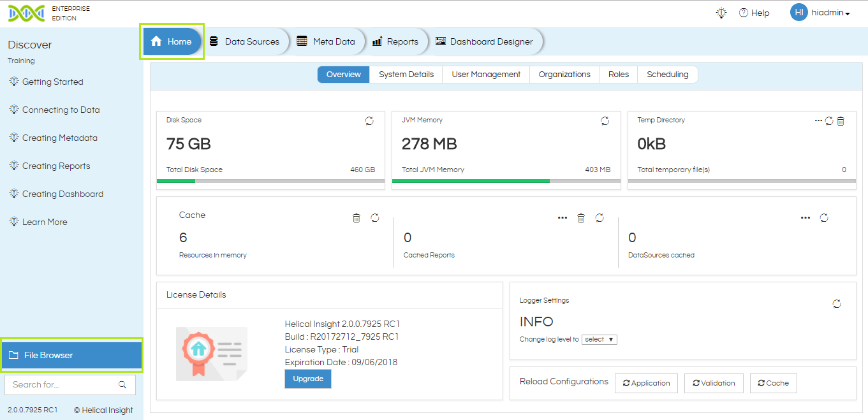Open Help from the header

[x=754, y=13]
